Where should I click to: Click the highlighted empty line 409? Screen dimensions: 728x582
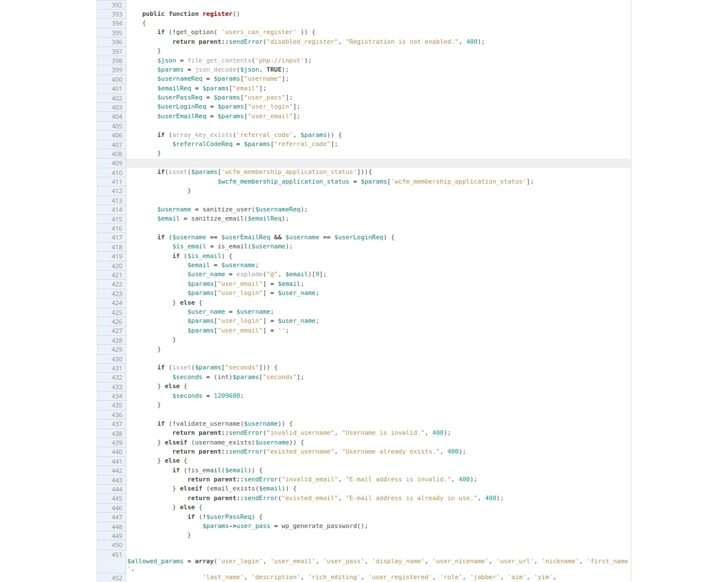[378, 163]
